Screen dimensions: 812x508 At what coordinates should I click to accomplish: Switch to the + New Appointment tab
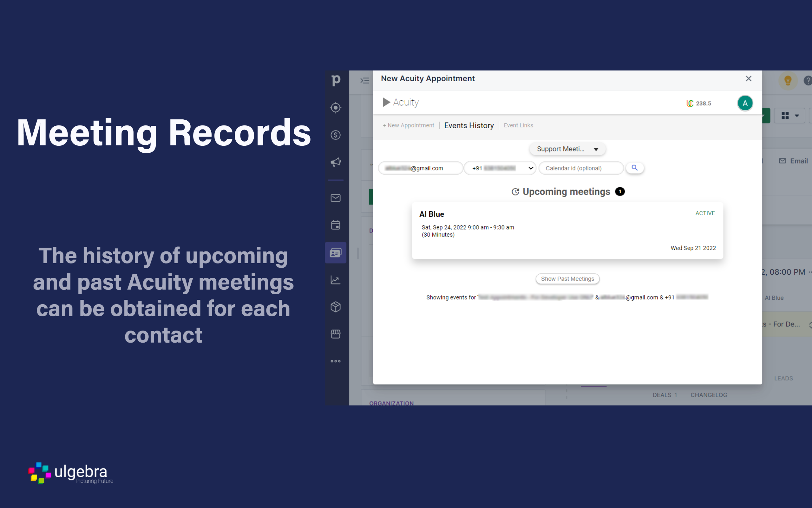coord(408,125)
